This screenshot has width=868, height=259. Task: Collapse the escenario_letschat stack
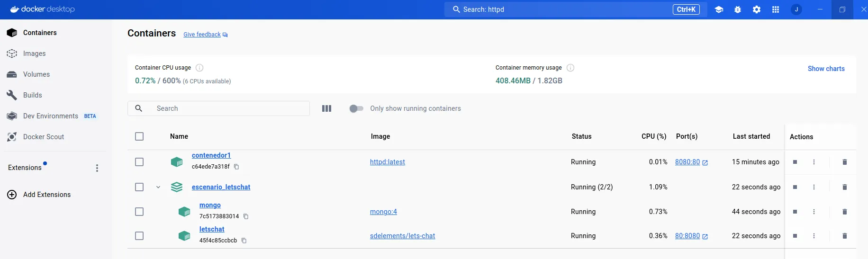click(158, 187)
